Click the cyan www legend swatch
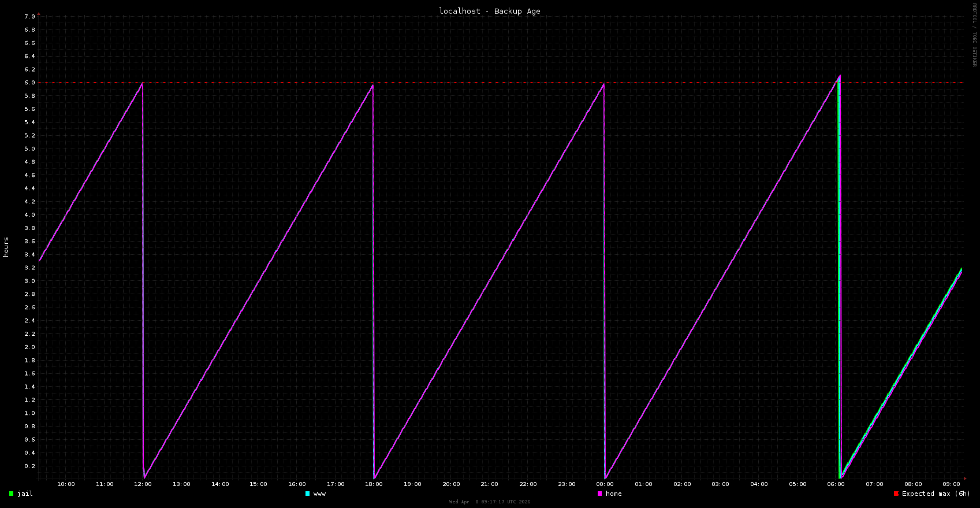Image resolution: width=980 pixels, height=508 pixels. click(307, 494)
